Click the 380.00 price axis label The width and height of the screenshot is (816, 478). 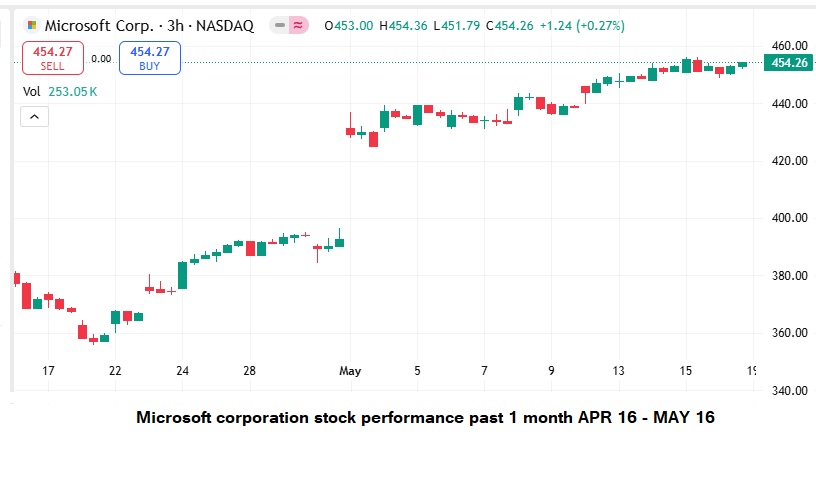click(x=789, y=276)
